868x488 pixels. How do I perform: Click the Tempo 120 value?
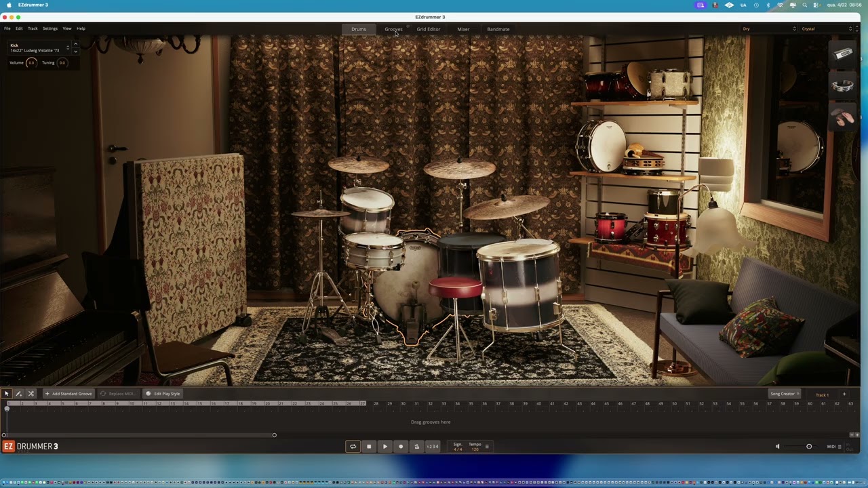click(x=475, y=447)
